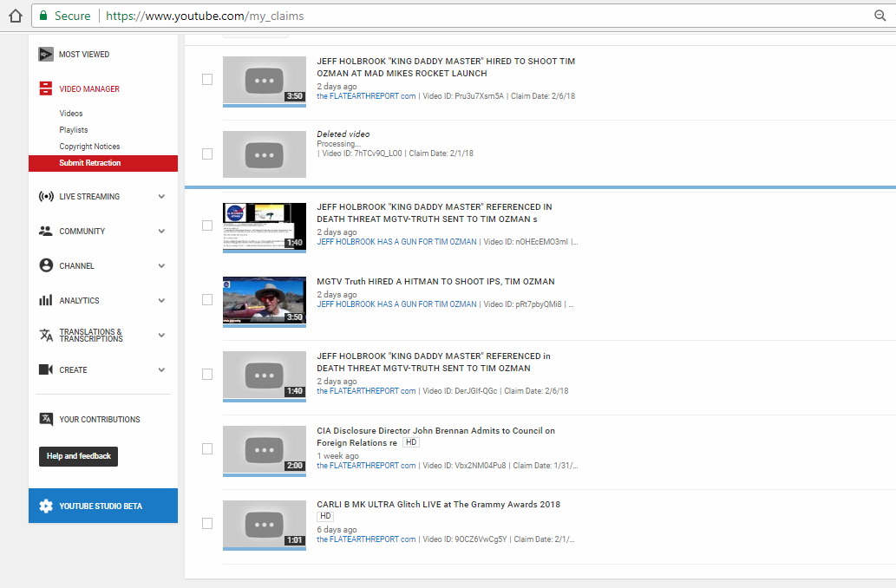The height and width of the screenshot is (588, 896).
Task: Click the Video Manager red icon
Action: click(x=46, y=88)
